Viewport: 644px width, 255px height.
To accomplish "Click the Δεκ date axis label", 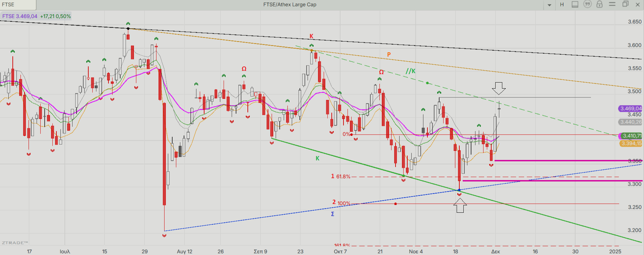I will click(496, 251).
